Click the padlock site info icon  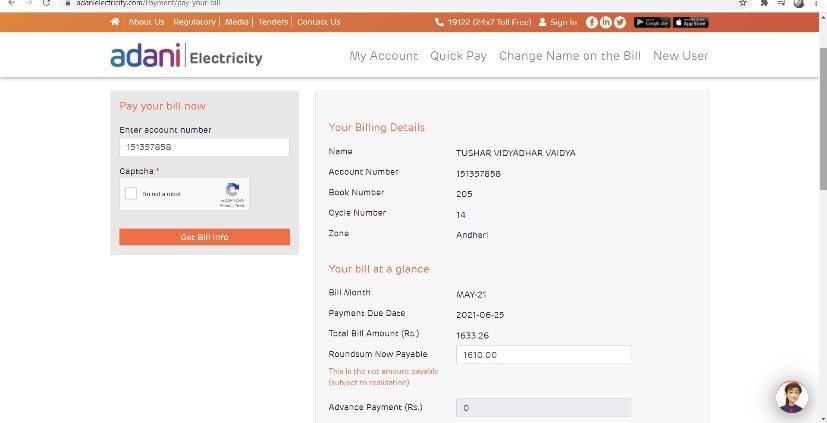(x=67, y=3)
